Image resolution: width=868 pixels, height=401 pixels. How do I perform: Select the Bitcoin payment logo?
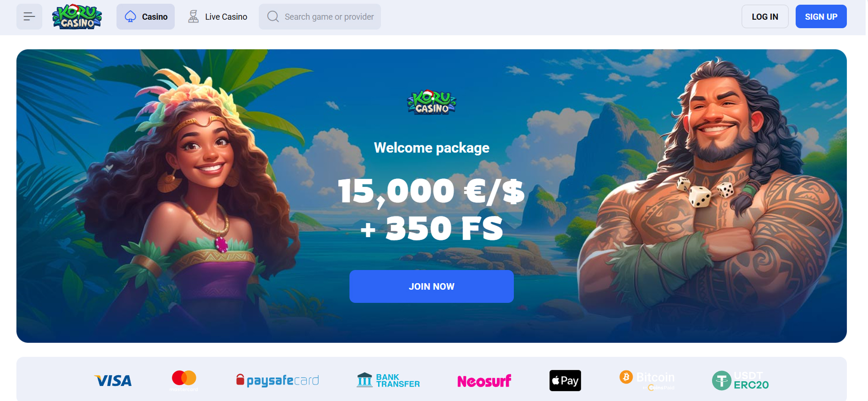(x=647, y=380)
